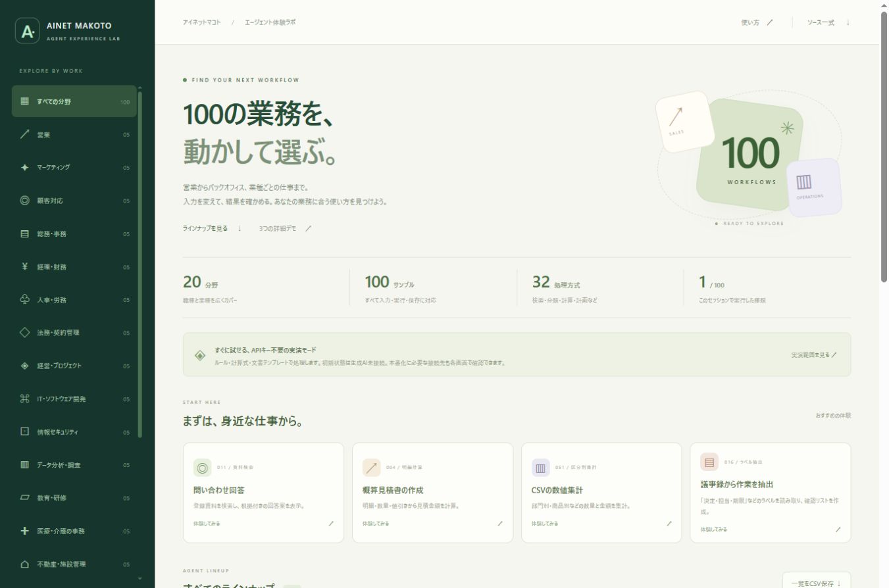Click the 経営・プロジェクト sidebar icon

[25, 366]
